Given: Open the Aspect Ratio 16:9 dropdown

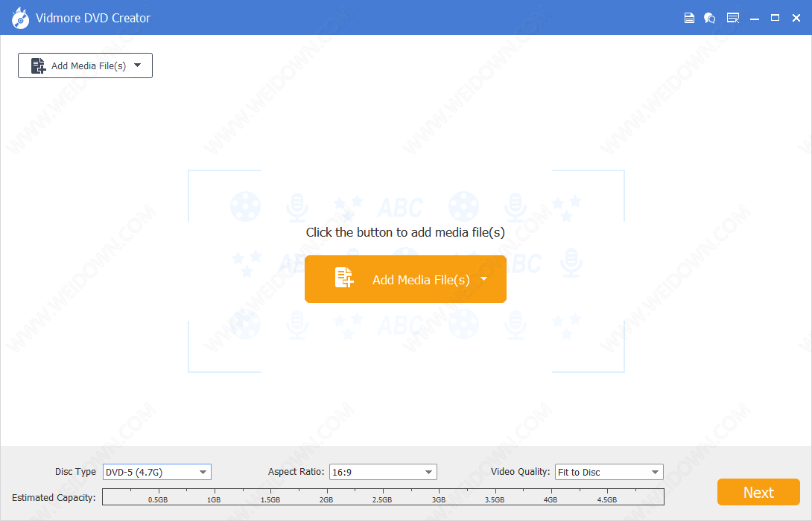Looking at the screenshot, I should coord(383,472).
